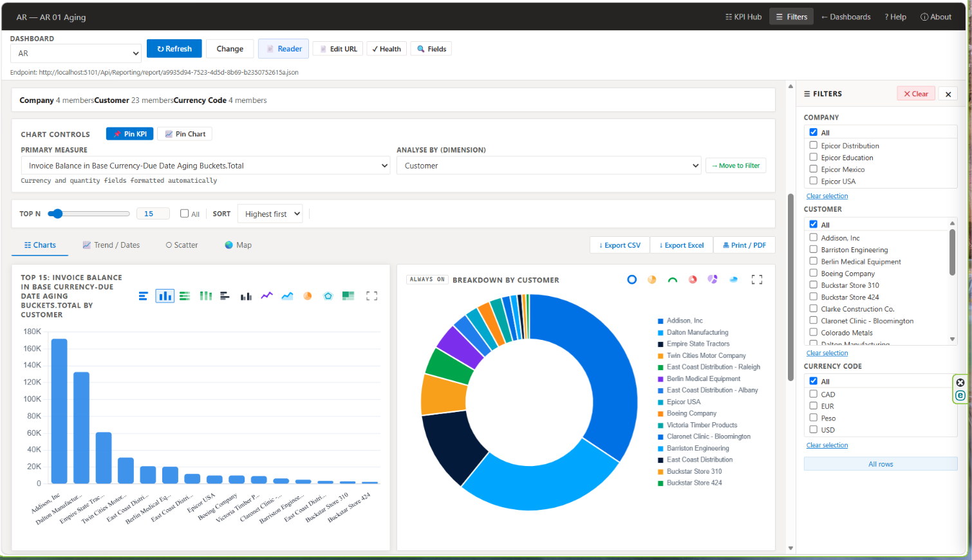Open KPI Hub in top bar
This screenshot has height=560, width=972.
pyautogui.click(x=743, y=17)
